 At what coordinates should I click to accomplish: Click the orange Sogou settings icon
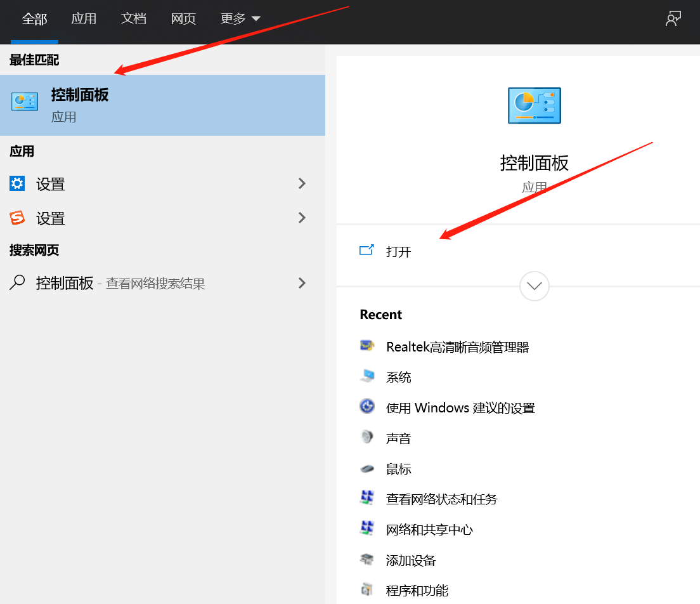coord(17,218)
